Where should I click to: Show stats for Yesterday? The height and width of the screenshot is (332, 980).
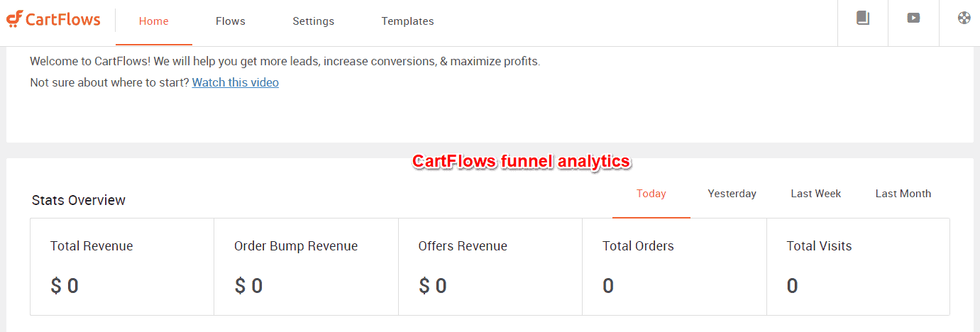732,194
